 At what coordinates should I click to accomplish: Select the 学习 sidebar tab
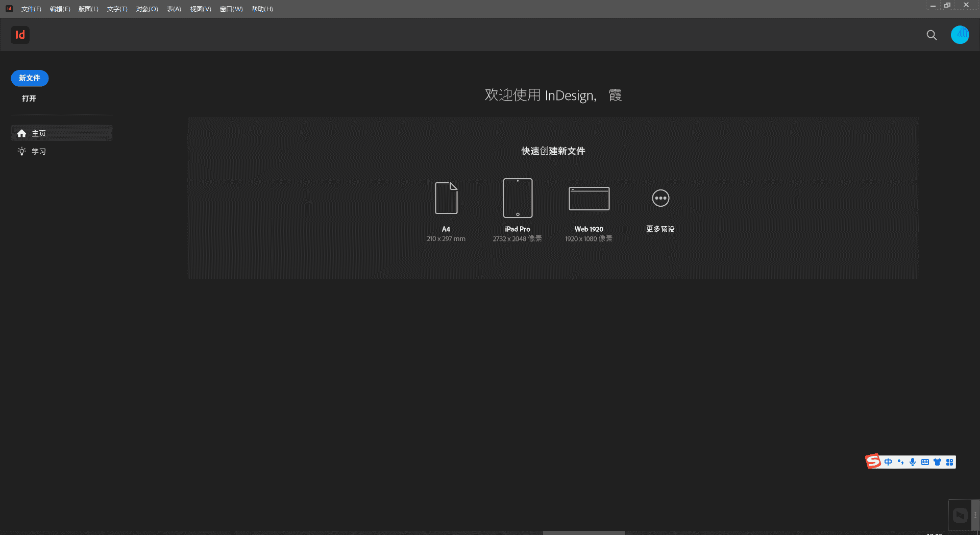[x=62, y=152]
